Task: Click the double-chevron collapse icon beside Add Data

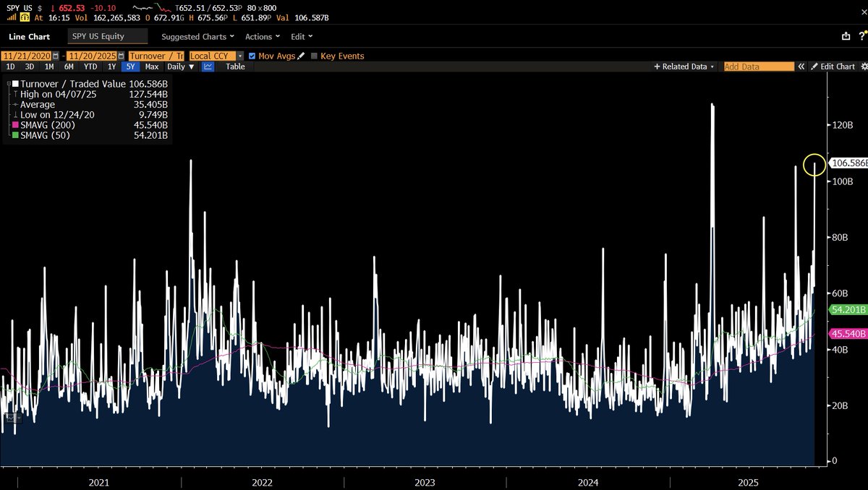Action: 801,66
